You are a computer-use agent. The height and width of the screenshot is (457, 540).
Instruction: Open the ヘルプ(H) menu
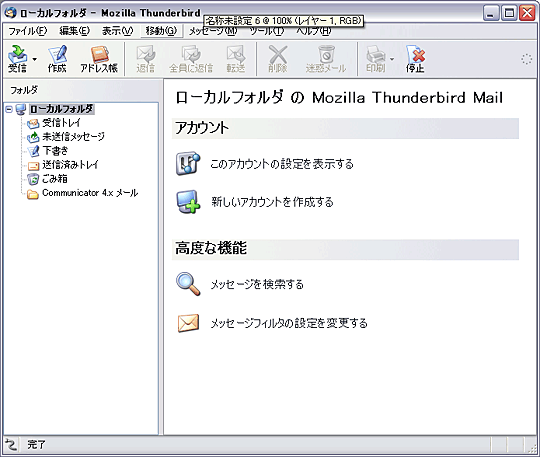314,32
